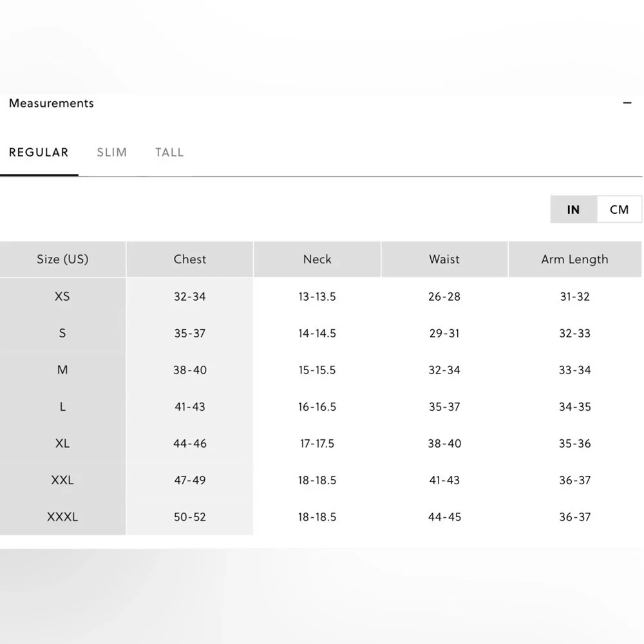Toggle units to inches (IN)

[x=573, y=209]
